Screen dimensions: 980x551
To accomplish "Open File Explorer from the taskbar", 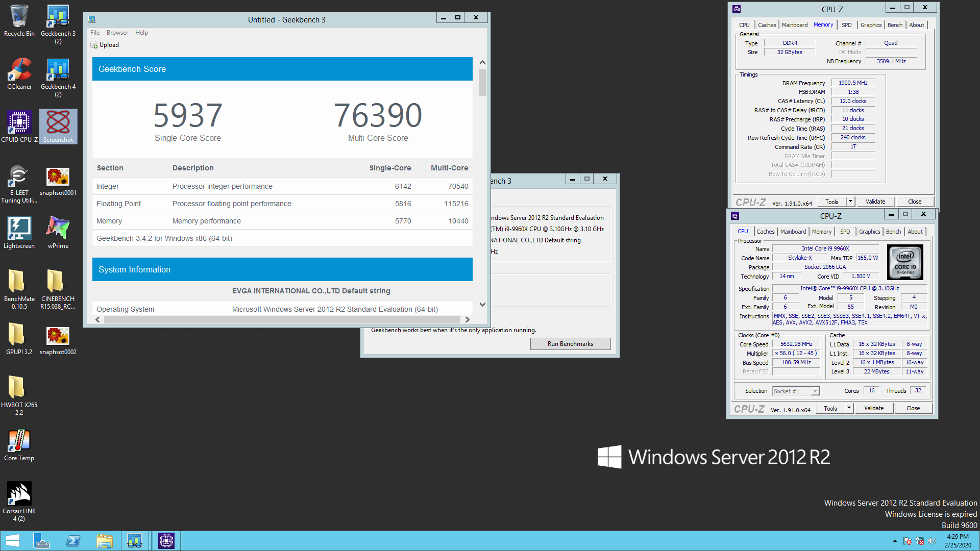I will (105, 541).
